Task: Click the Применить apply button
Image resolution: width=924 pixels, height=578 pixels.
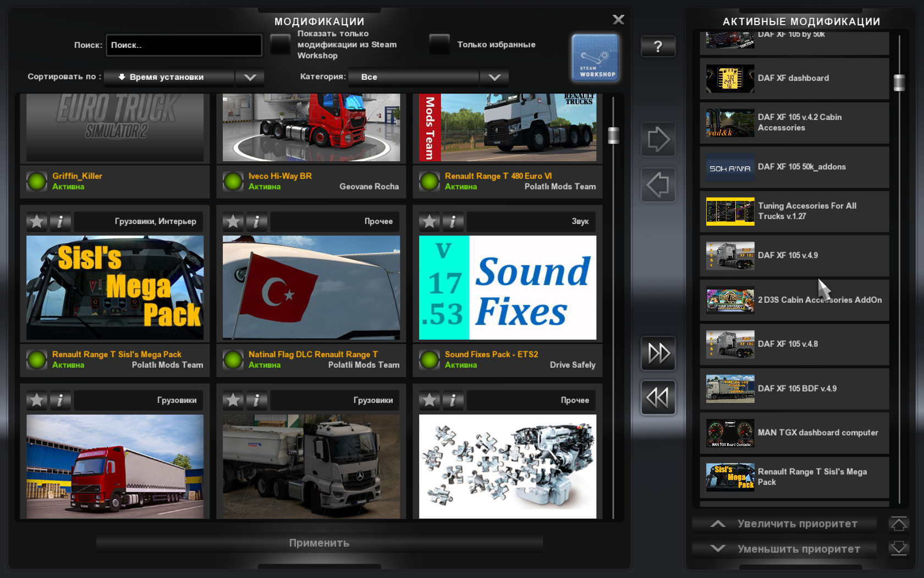Action: [x=320, y=543]
